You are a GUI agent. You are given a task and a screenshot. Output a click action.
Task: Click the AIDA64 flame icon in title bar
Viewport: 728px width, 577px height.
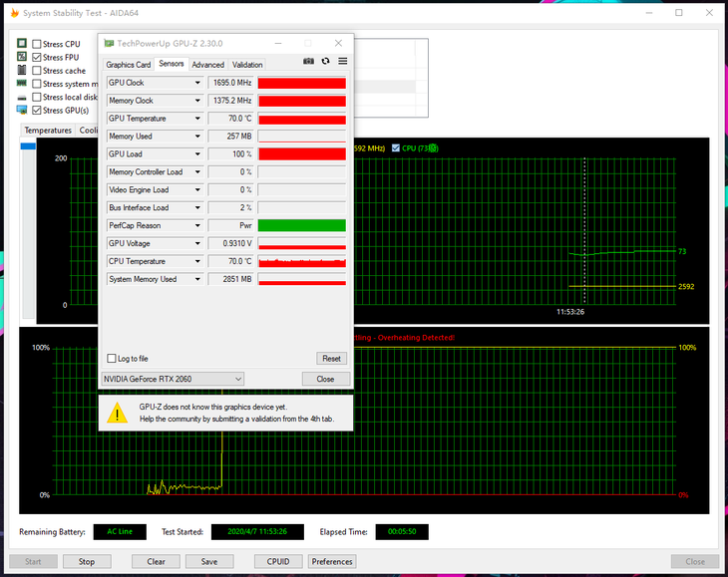point(11,13)
